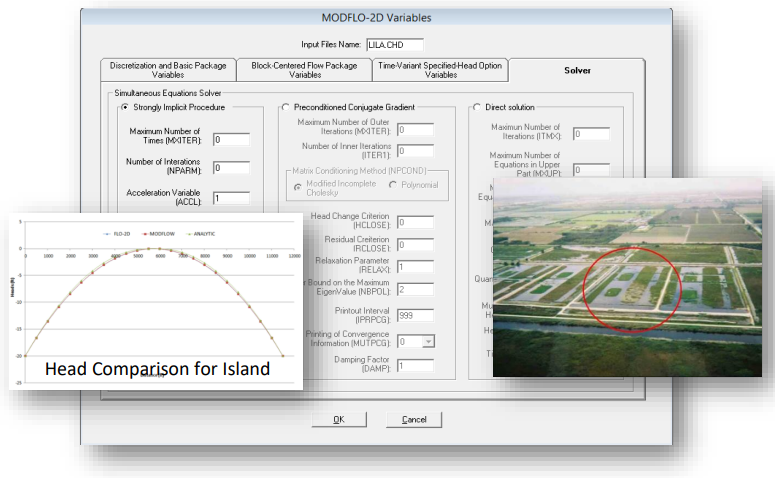775x478 pixels.
Task: Switch to Discretization and Basic Package tab
Action: [x=167, y=69]
